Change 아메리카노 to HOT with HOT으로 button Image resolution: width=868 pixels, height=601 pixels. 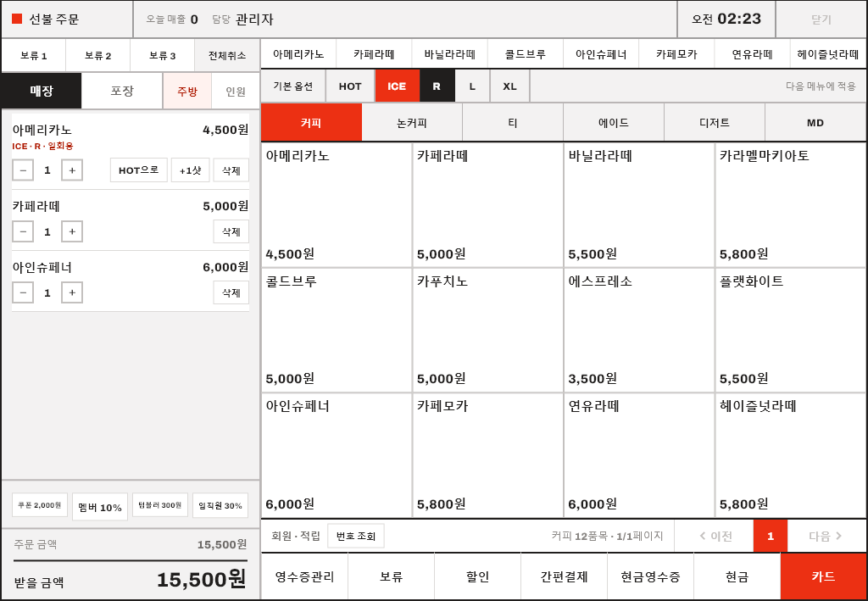(x=138, y=170)
